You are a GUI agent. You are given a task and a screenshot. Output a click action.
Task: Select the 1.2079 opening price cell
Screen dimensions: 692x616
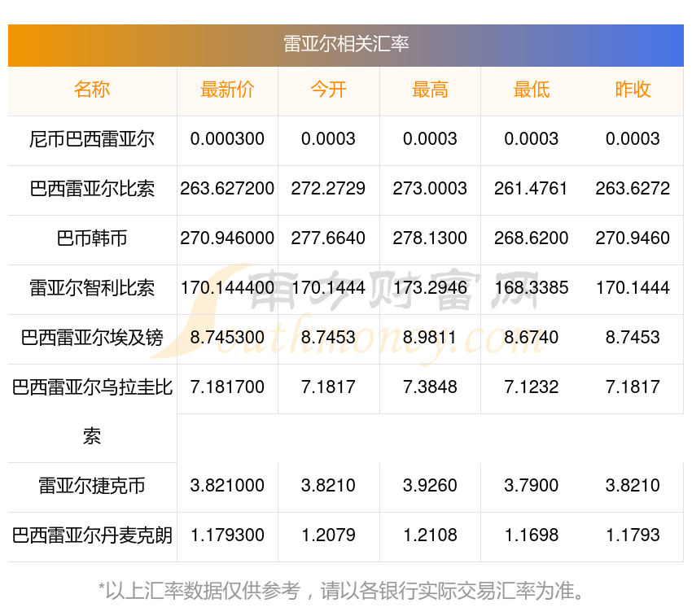(x=328, y=535)
